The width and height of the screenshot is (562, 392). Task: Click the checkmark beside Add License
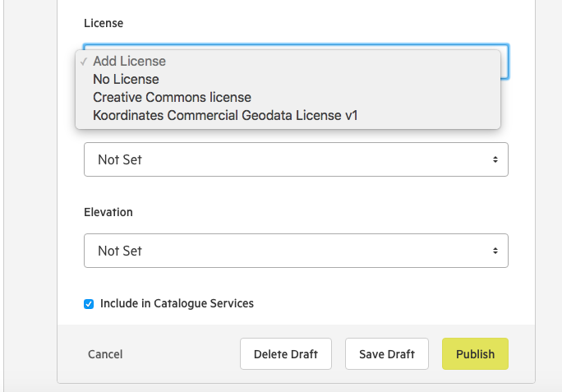(x=84, y=62)
